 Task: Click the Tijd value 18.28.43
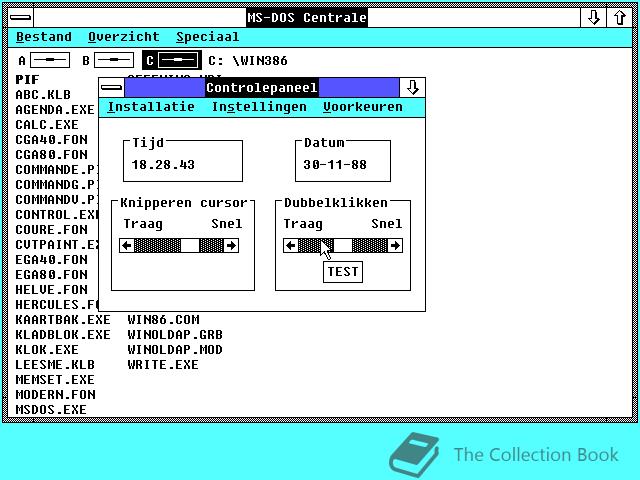point(163,165)
